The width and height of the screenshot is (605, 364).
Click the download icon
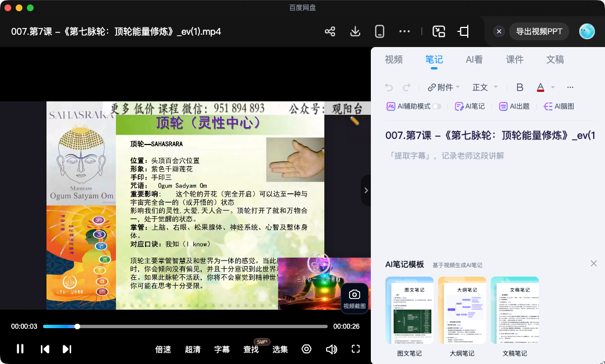(x=355, y=31)
